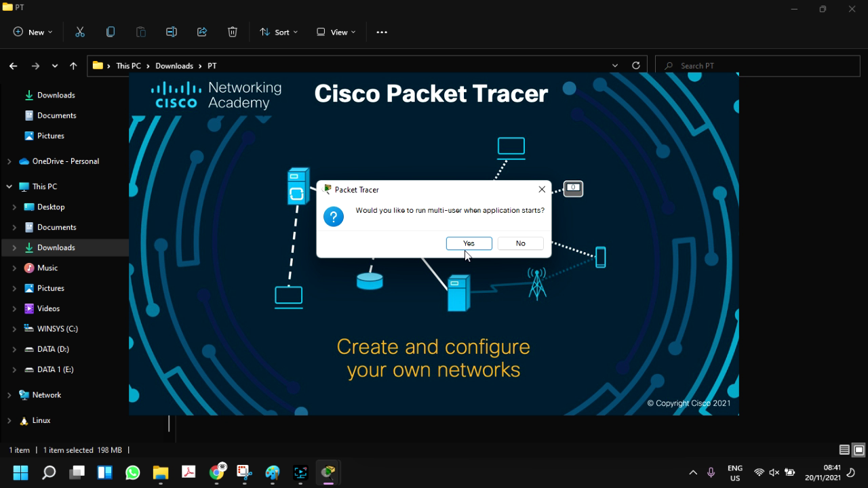868x488 pixels.
Task: Click the Copy icon in Explorer toolbar
Action: [x=111, y=32]
